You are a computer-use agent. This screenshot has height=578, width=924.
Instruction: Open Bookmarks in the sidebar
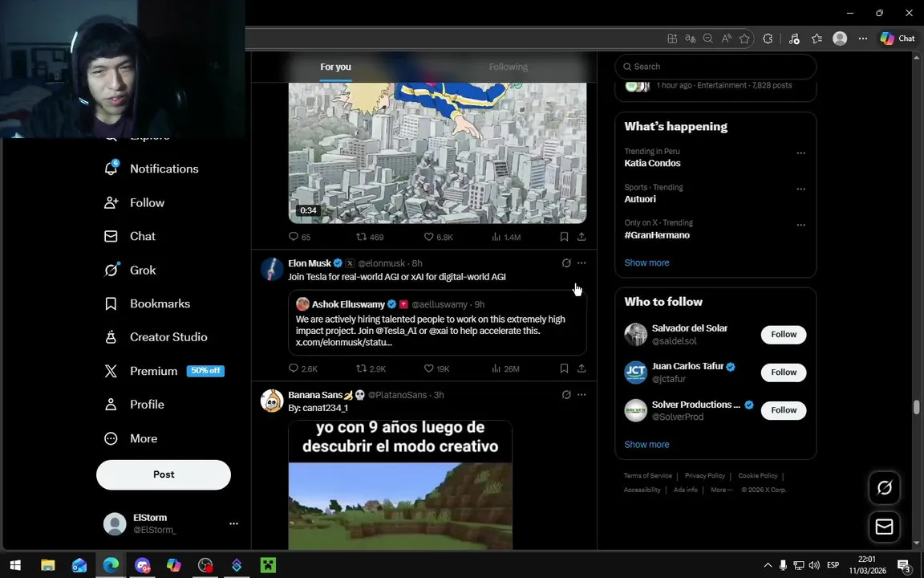[147, 303]
